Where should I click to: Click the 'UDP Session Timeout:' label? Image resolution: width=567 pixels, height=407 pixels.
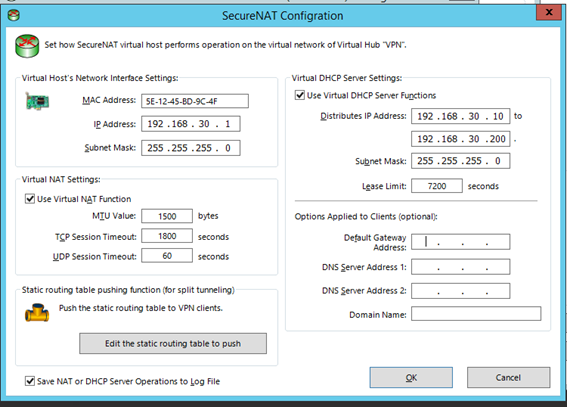(95, 257)
